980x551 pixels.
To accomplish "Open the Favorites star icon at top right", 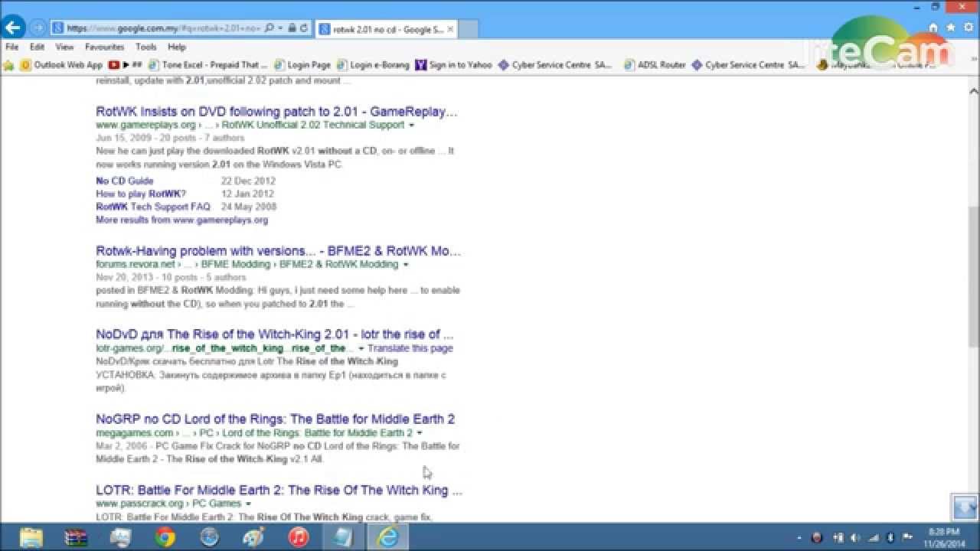I will tap(951, 28).
